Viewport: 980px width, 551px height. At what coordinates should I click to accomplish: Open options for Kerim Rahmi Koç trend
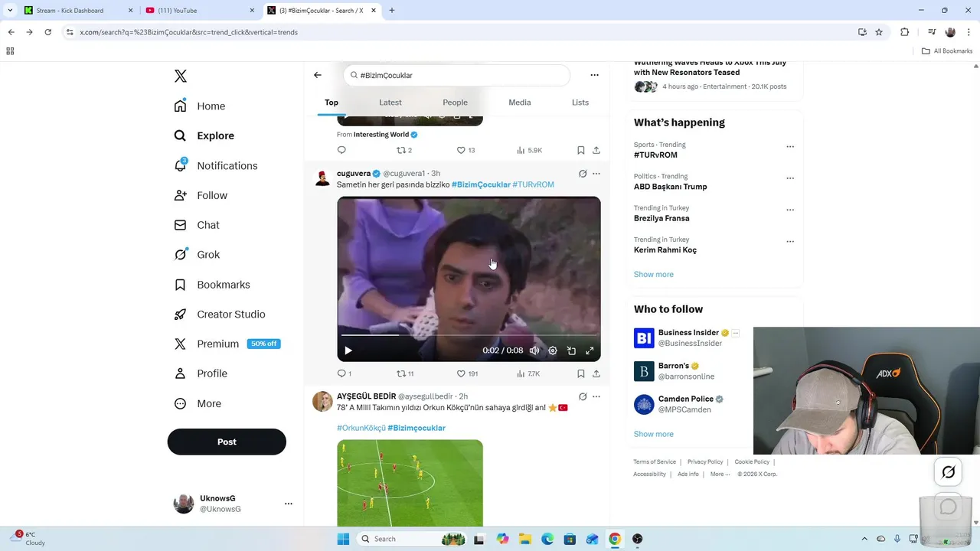click(790, 241)
